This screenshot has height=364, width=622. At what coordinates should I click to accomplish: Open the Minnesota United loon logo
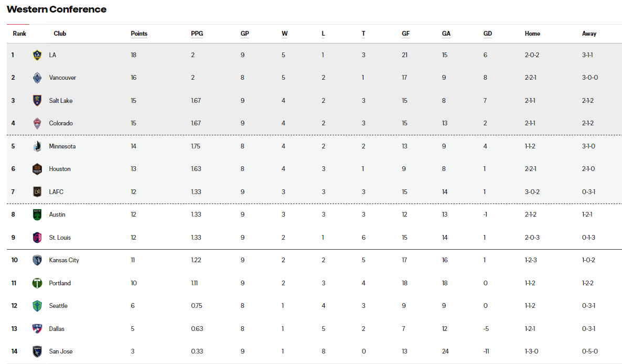tap(37, 146)
